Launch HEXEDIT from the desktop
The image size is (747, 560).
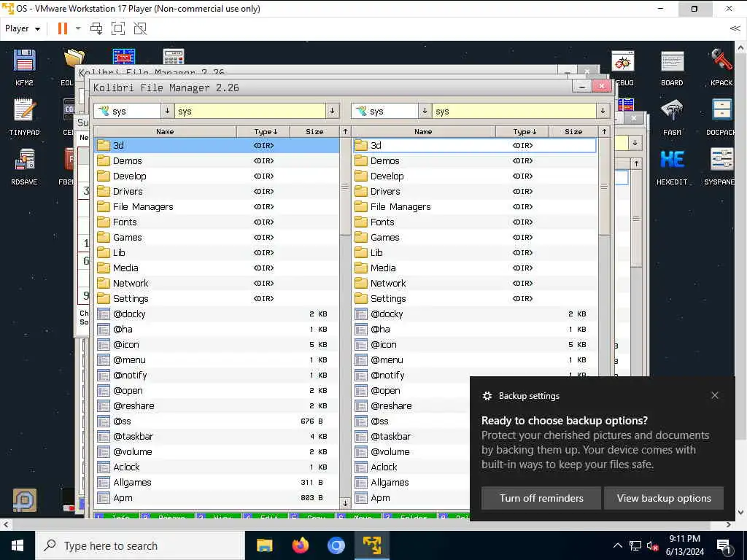pos(672,166)
